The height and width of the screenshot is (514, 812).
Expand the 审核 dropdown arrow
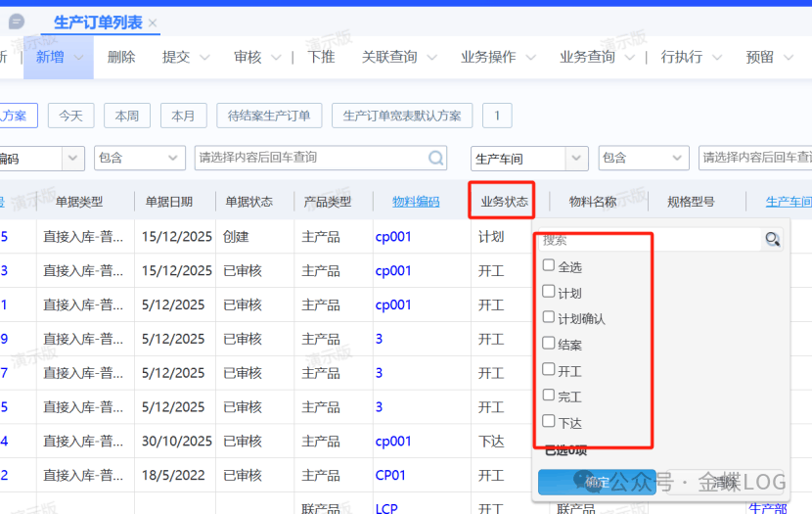276,58
